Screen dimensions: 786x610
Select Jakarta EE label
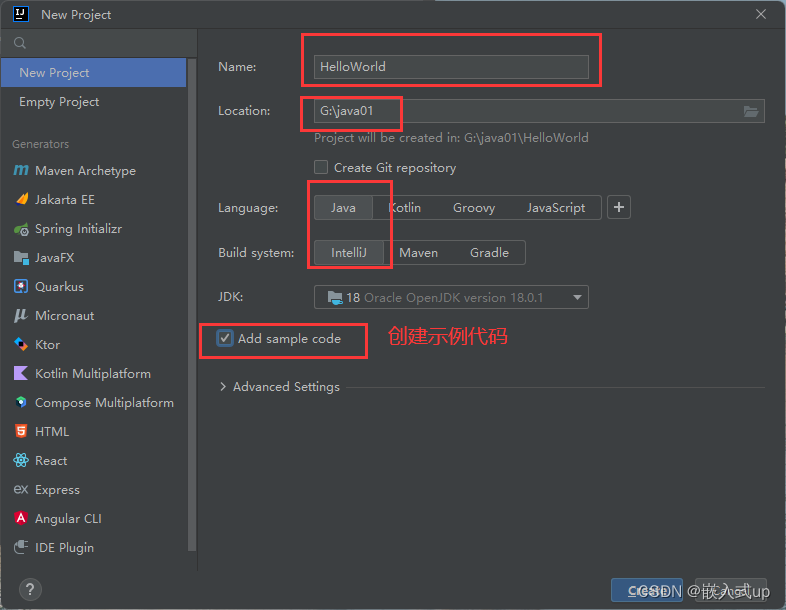click(x=65, y=200)
